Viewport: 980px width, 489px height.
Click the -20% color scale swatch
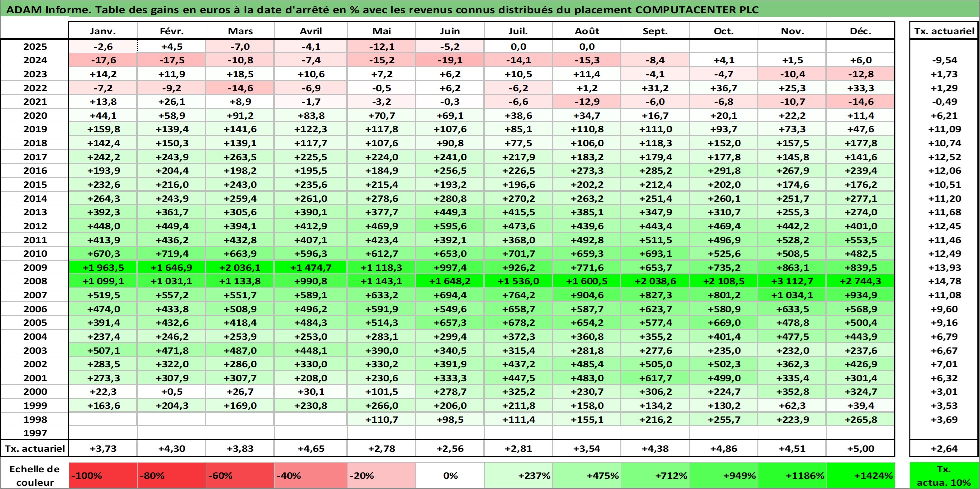382,476
